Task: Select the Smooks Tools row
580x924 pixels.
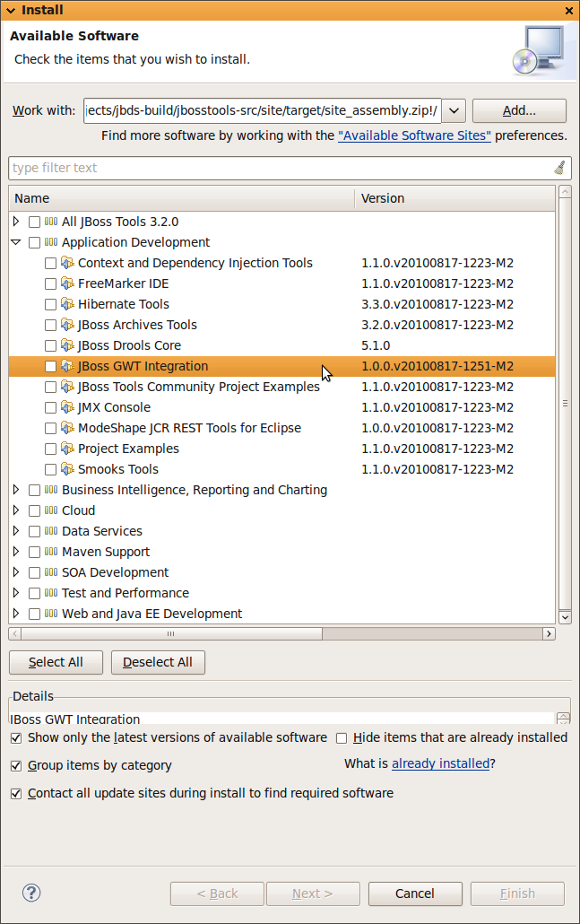Action: tap(282, 469)
